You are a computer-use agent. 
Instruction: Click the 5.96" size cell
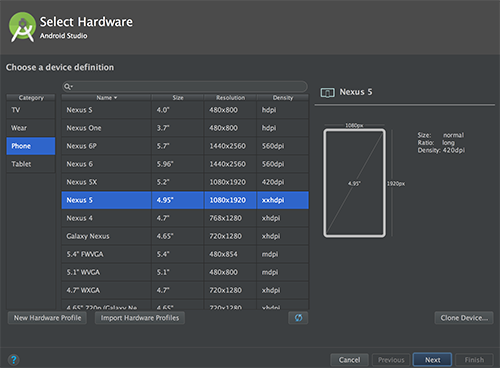click(178, 164)
